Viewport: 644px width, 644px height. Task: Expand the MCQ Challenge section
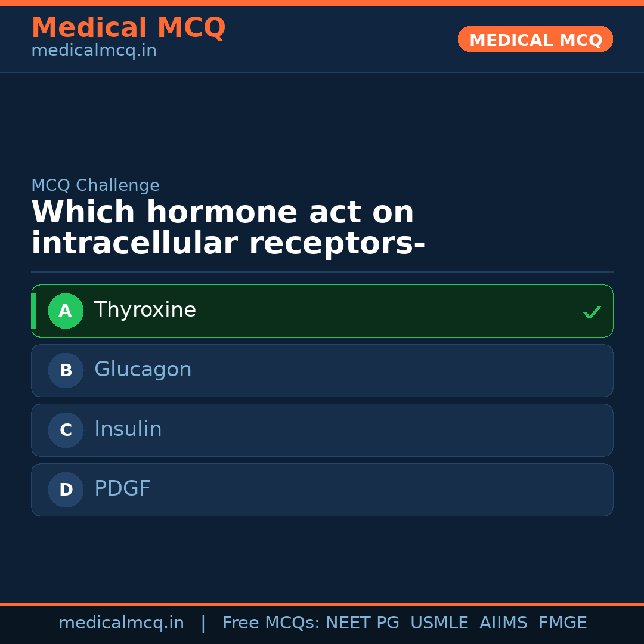[x=95, y=185]
